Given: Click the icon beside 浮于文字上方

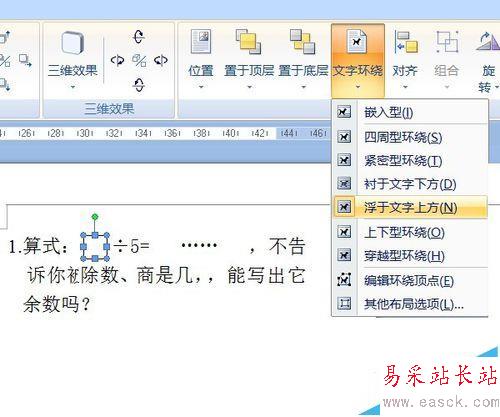Looking at the screenshot, I should [344, 207].
